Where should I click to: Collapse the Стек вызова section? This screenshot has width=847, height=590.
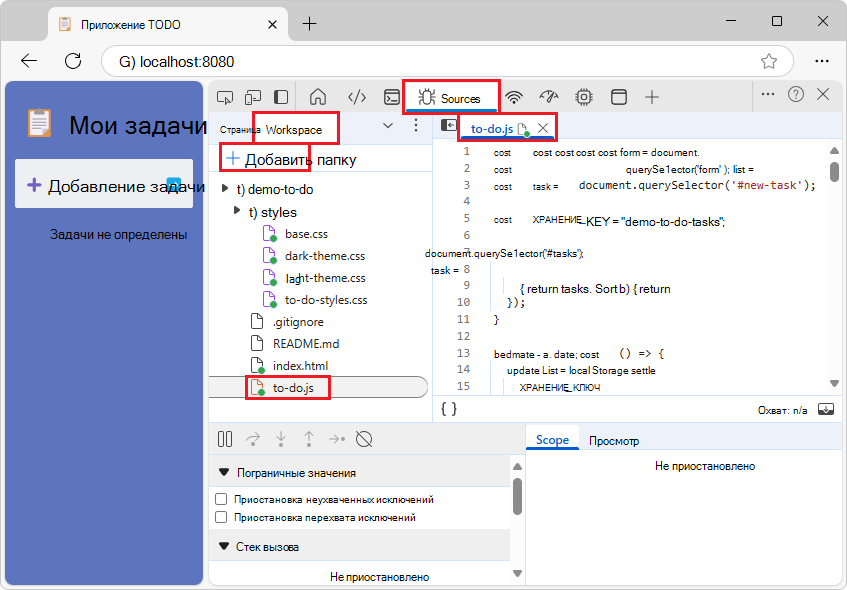click(224, 547)
